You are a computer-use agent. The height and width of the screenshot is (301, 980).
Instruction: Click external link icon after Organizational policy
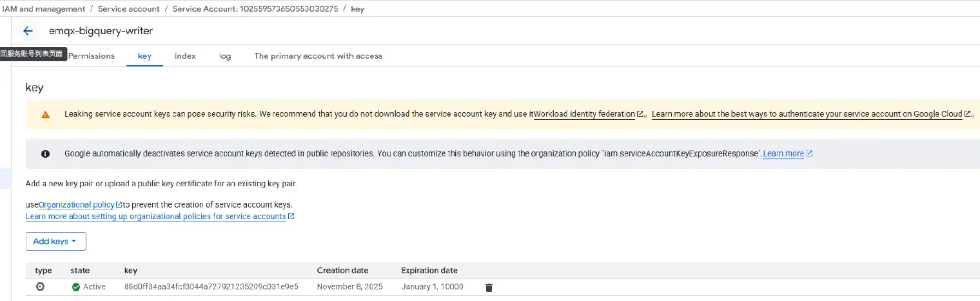[x=119, y=205]
